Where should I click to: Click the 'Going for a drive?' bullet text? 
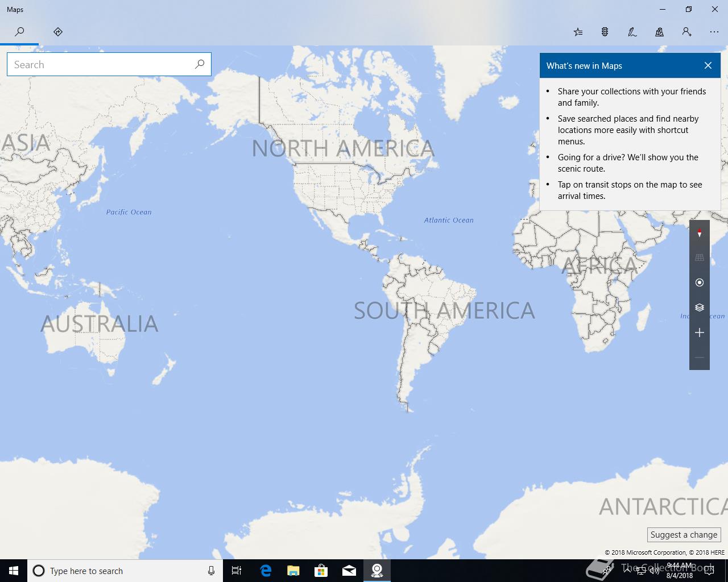pos(628,163)
